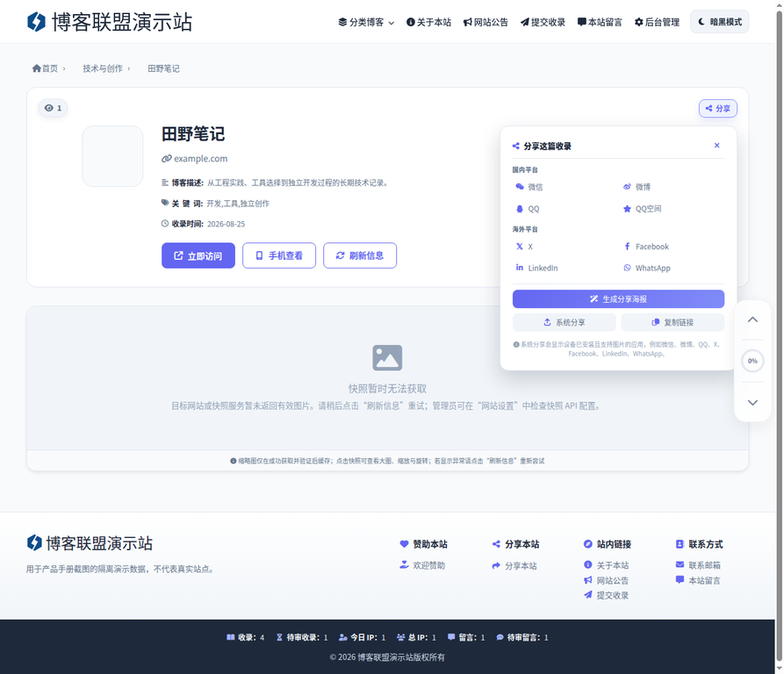Click the megaphone icon beside footer 网站公告
The image size is (784, 674).
point(588,580)
